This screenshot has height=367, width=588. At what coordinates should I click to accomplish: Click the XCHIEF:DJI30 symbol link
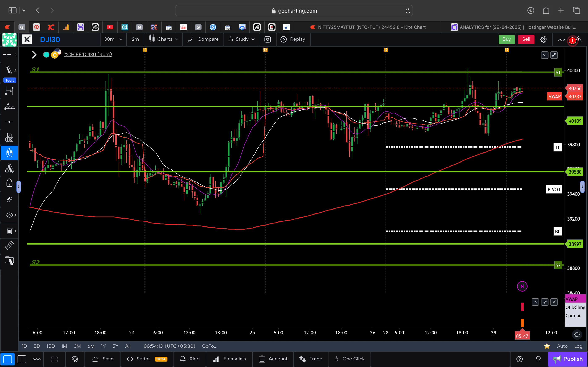pyautogui.click(x=88, y=54)
